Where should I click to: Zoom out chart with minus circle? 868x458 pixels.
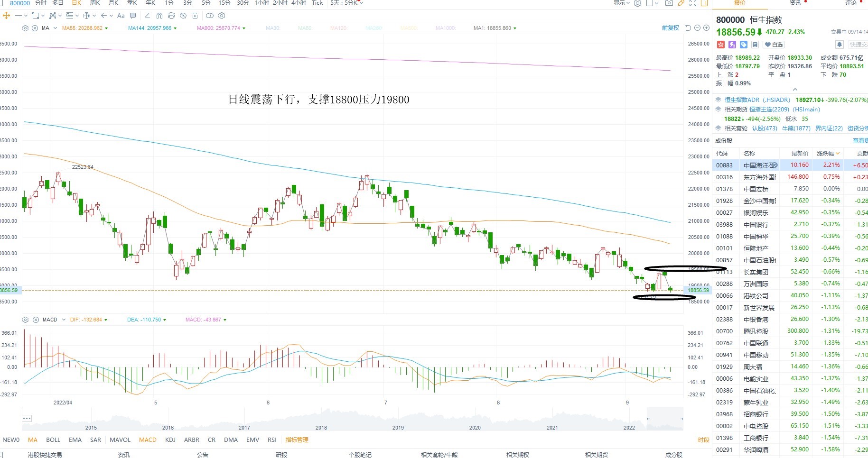[x=698, y=28]
